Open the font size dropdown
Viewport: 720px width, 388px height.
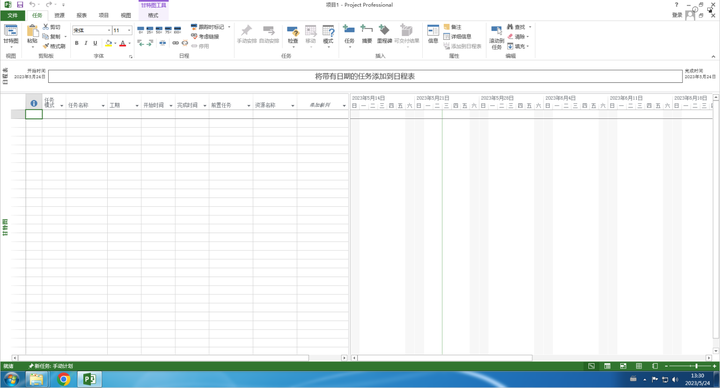pyautogui.click(x=129, y=30)
